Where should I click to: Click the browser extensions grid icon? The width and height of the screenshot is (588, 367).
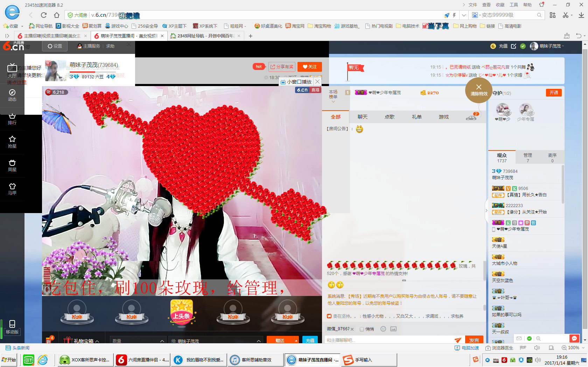[553, 15]
